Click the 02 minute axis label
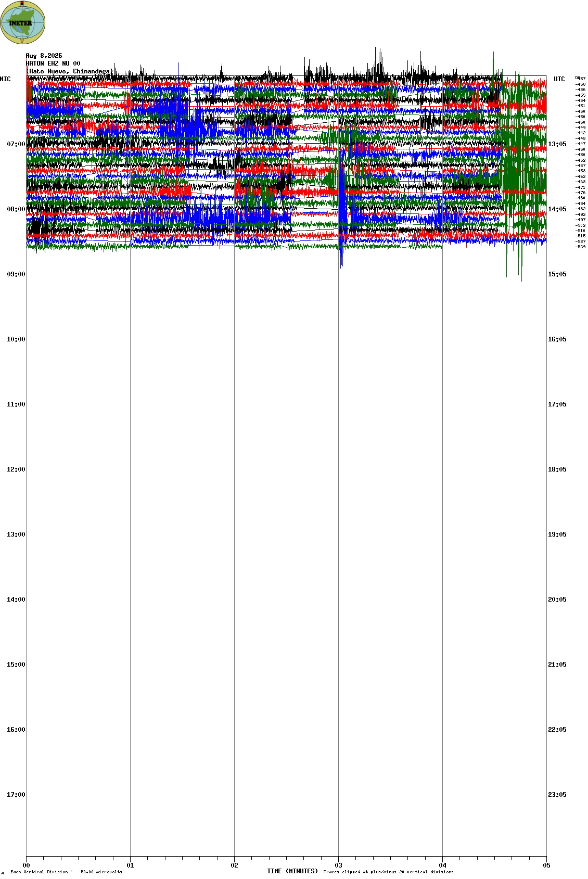 [x=234, y=865]
